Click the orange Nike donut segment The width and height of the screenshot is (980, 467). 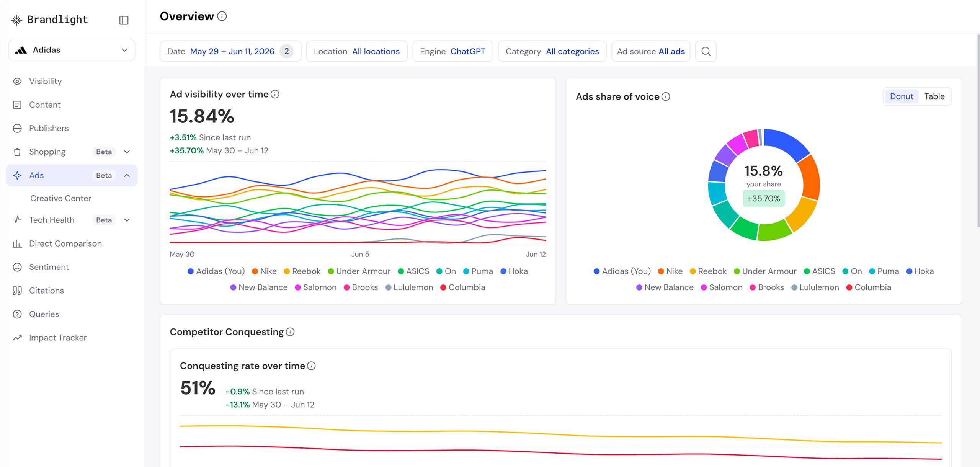pyautogui.click(x=811, y=177)
